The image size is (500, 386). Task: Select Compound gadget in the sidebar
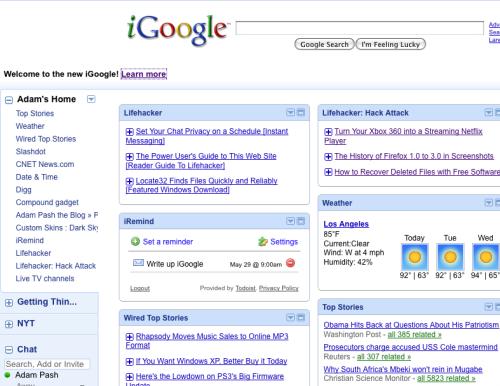47,202
